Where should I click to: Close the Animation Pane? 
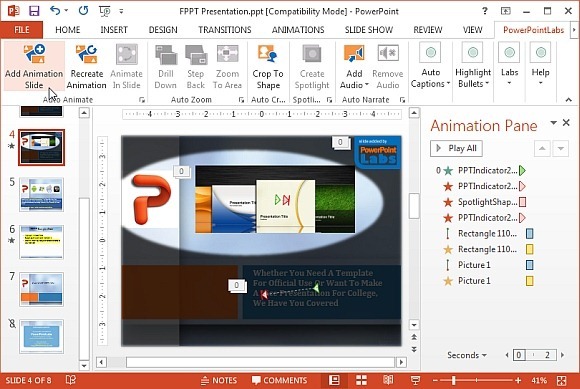[566, 122]
